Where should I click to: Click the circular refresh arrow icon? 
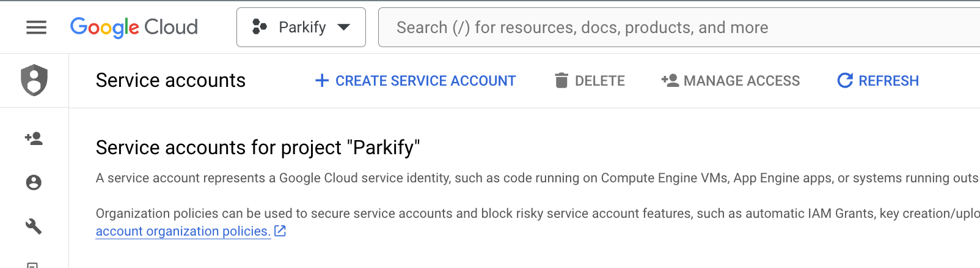pos(845,81)
